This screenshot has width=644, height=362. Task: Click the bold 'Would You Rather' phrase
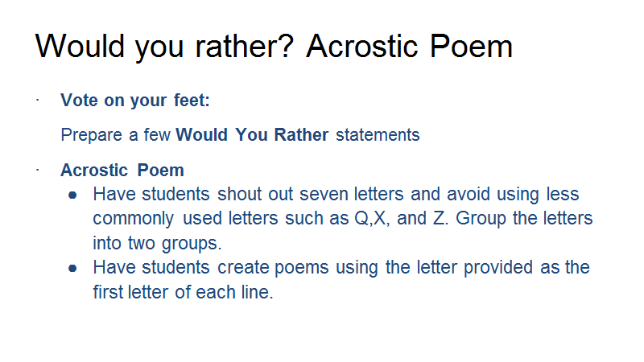[252, 135]
